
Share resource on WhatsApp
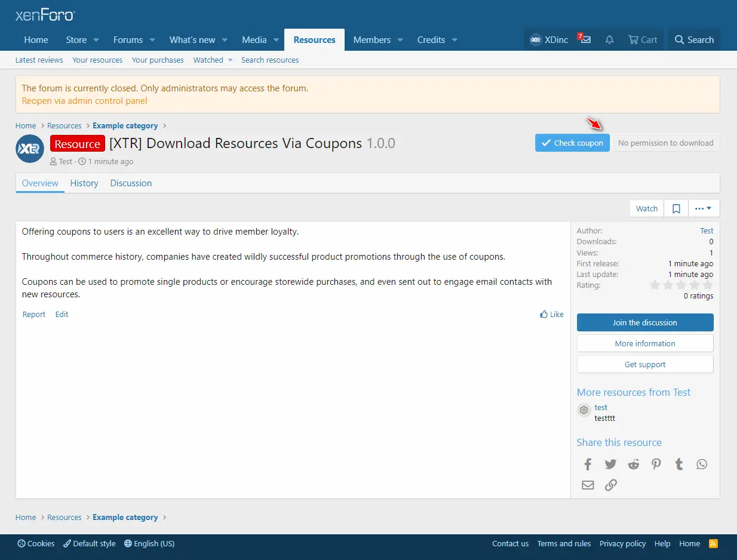[702, 464]
